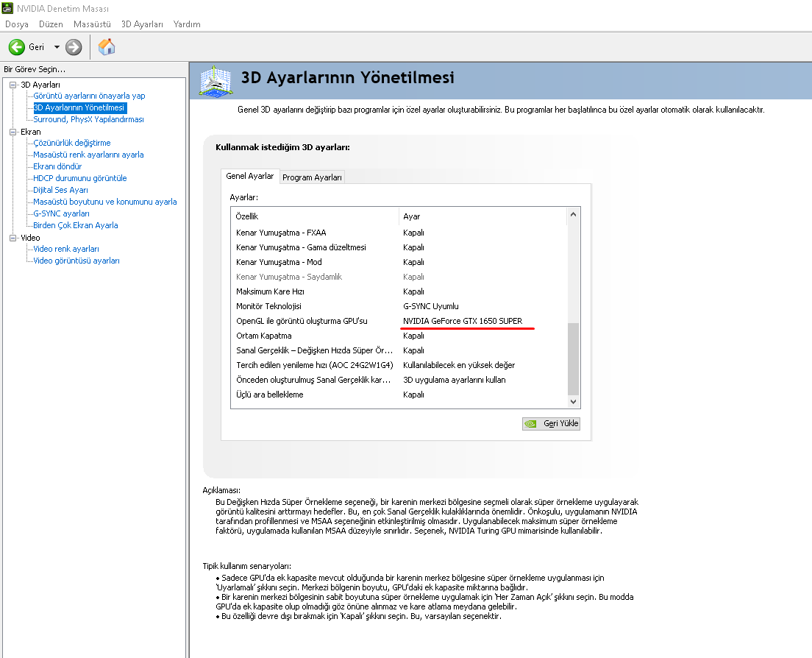The image size is (812, 658).
Task: Open the Dosya menu
Action: [x=17, y=24]
